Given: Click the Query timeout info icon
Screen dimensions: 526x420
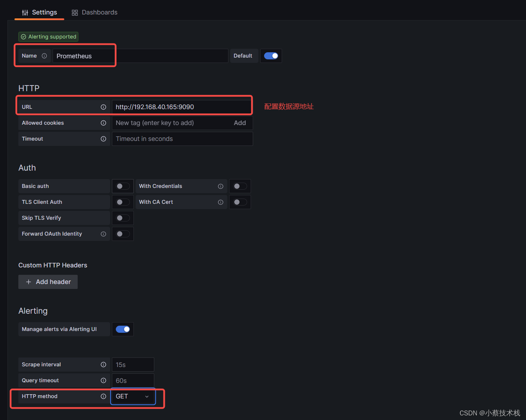Looking at the screenshot, I should point(103,380).
